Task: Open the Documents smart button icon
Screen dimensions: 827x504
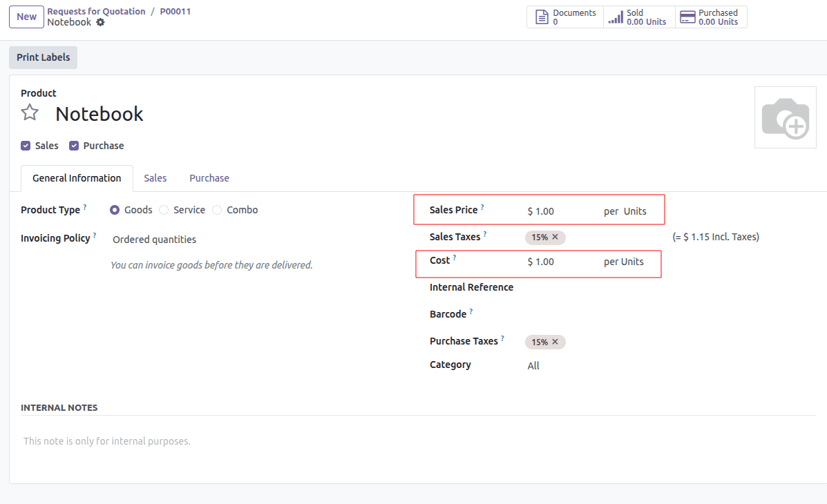Action: click(542, 17)
